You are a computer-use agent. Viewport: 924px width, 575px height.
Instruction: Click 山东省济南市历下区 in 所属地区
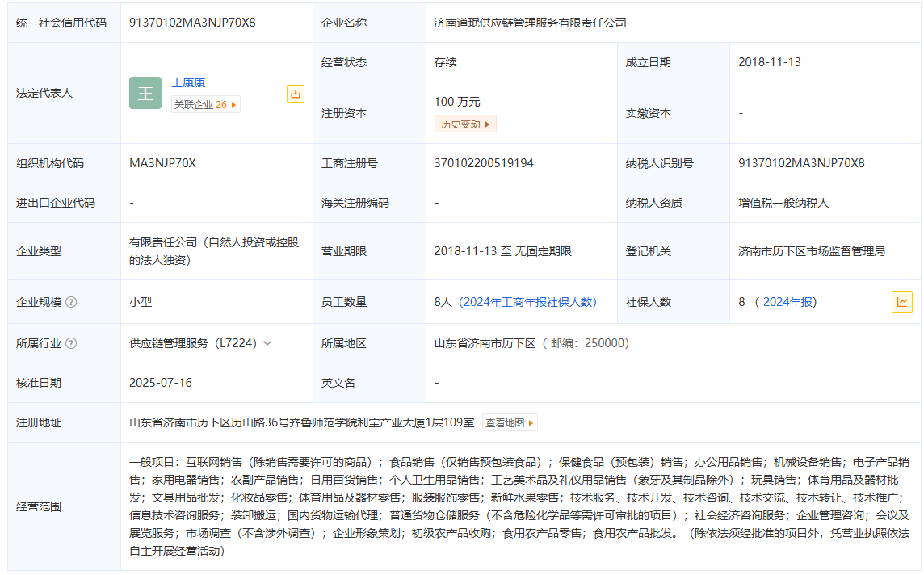point(485,343)
